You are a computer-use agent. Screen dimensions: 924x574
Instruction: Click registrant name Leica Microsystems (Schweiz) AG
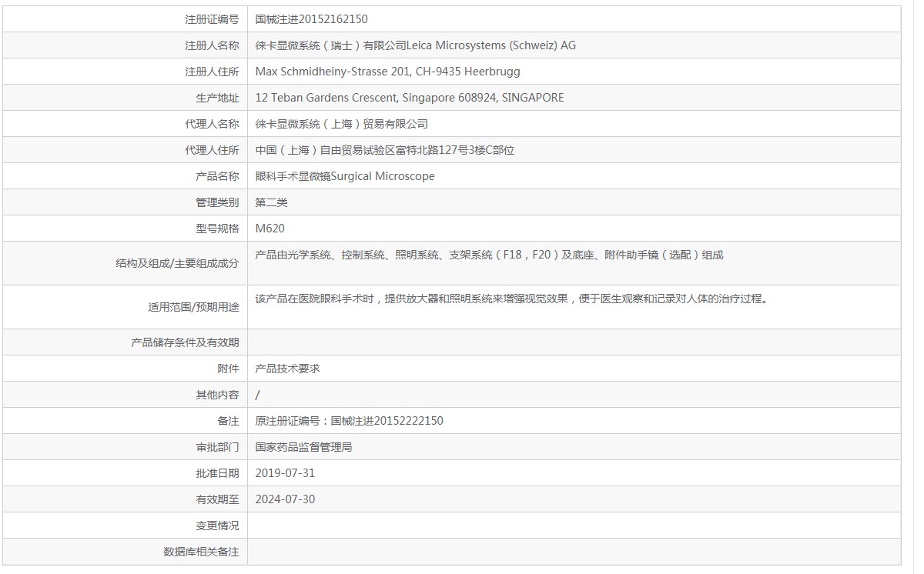click(491, 45)
